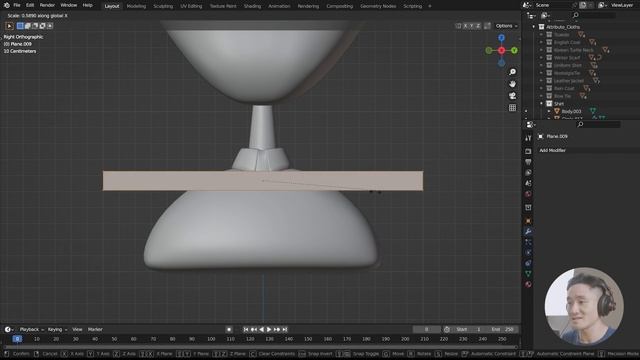Viewport: 640px width, 360px height.
Task: Toggle Z mirror option in viewport header
Action: [x=478, y=26]
